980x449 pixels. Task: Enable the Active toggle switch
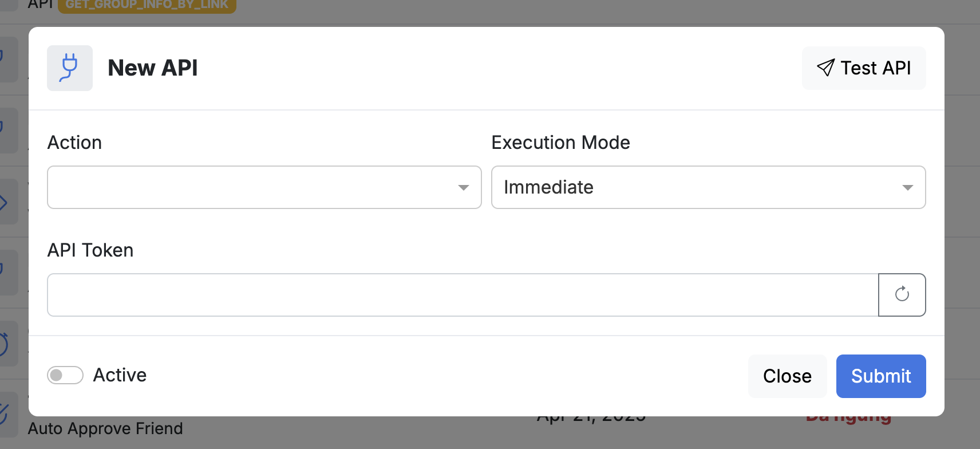point(65,375)
